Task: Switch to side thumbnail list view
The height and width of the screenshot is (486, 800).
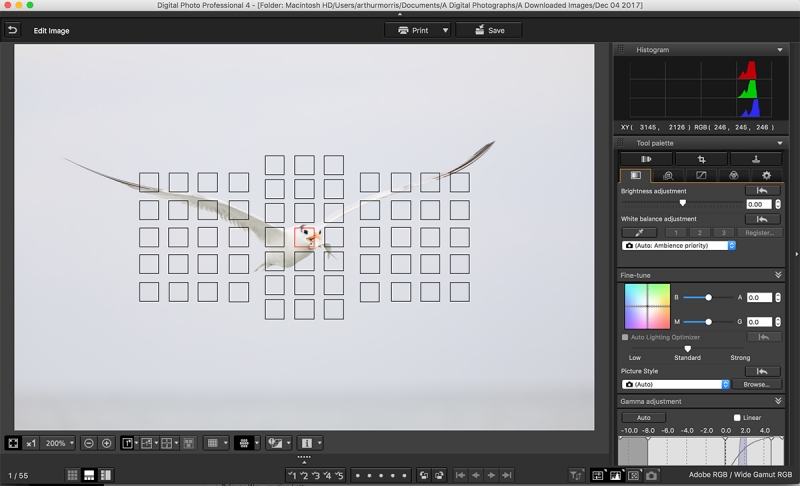Action: pos(106,475)
